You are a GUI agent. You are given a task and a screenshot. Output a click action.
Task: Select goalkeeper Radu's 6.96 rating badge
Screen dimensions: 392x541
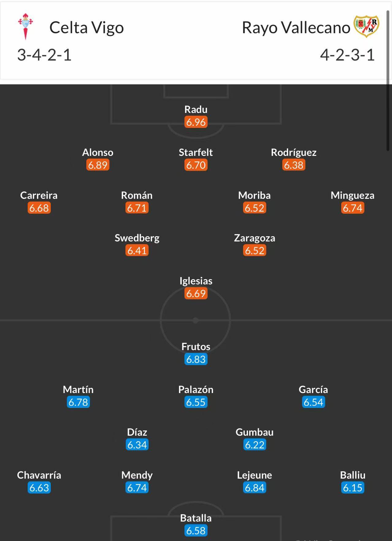pyautogui.click(x=196, y=122)
